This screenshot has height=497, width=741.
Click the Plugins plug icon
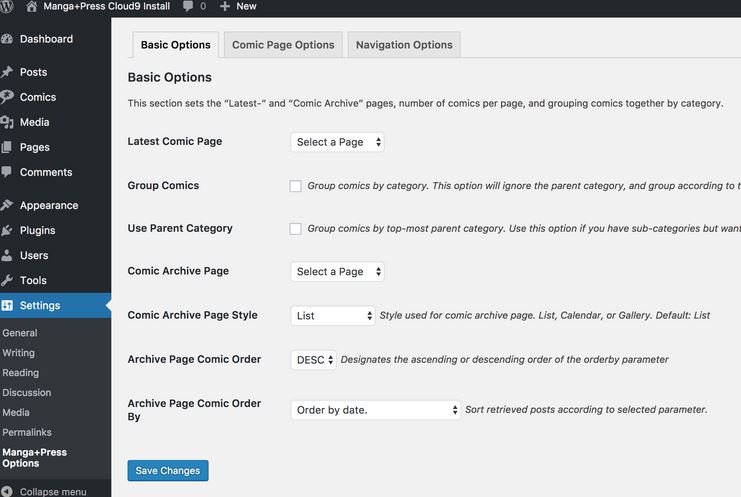[7, 231]
